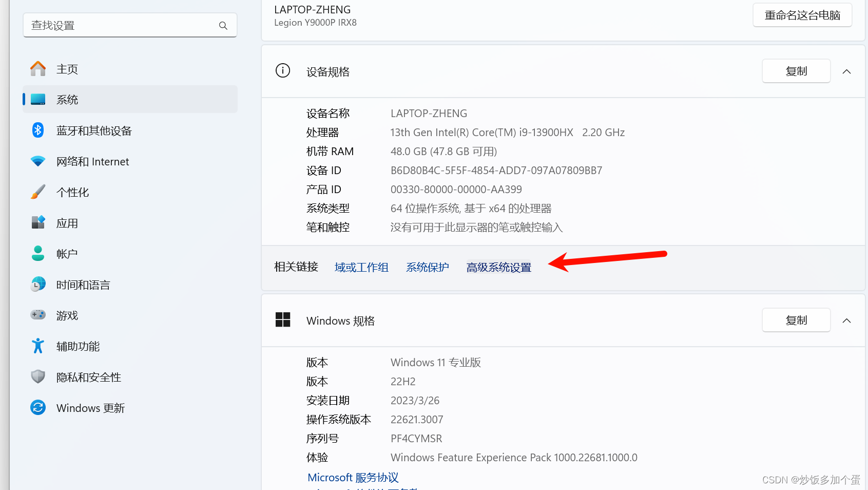Click the device specs info icon
The width and height of the screenshot is (868, 490).
tap(283, 71)
